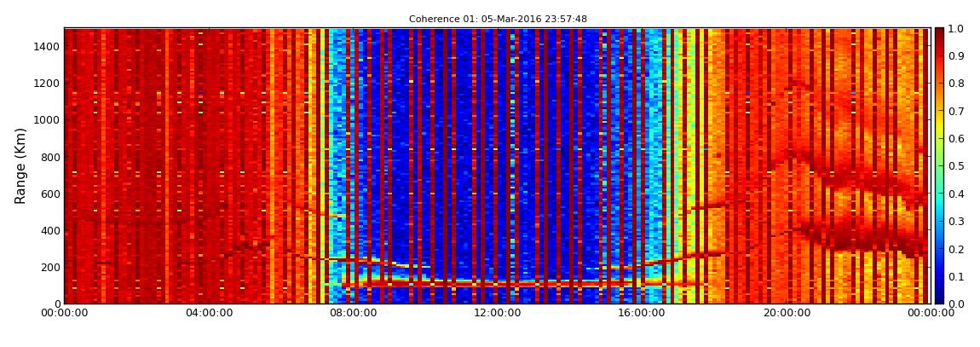The width and height of the screenshot is (980, 347).
Task: Click the 0.2 colorbar tick label
Action: [x=956, y=249]
